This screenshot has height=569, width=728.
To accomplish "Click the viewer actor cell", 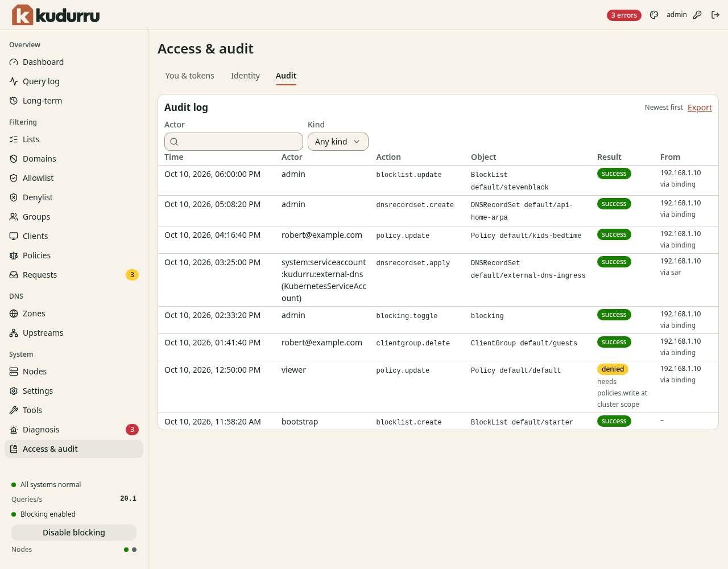I will click(293, 370).
